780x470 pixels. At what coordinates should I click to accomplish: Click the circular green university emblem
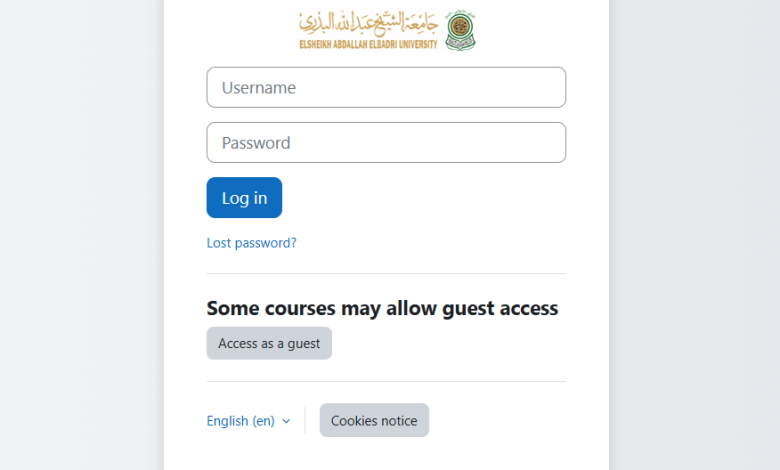tap(460, 30)
